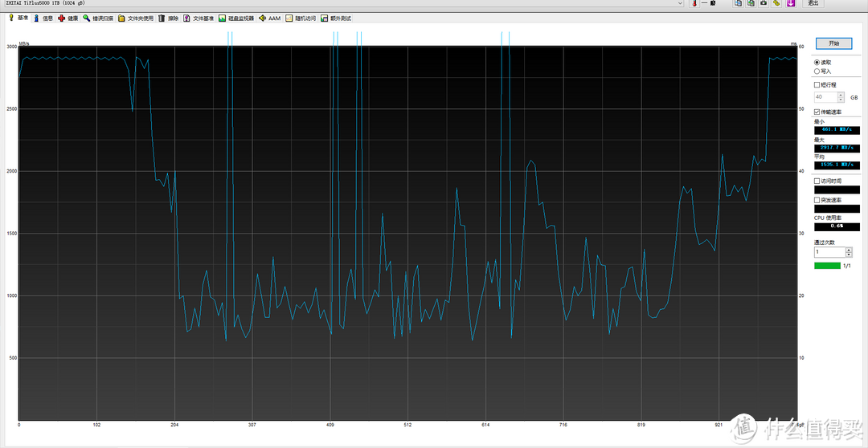Open the 额外测试 extra tests tab

pos(335,18)
